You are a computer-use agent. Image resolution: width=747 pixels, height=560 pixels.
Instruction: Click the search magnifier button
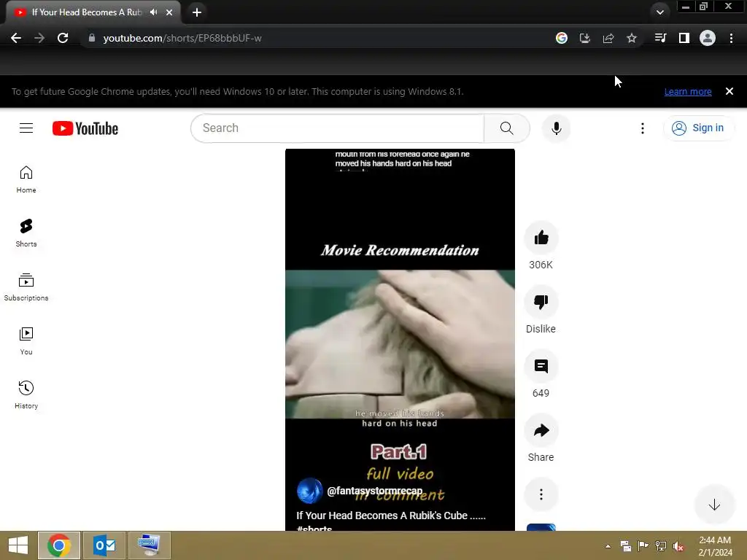click(x=506, y=128)
